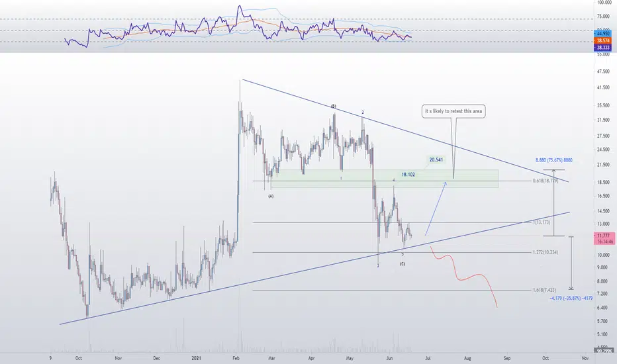Click 75.000 on the RSI scale

point(603,16)
